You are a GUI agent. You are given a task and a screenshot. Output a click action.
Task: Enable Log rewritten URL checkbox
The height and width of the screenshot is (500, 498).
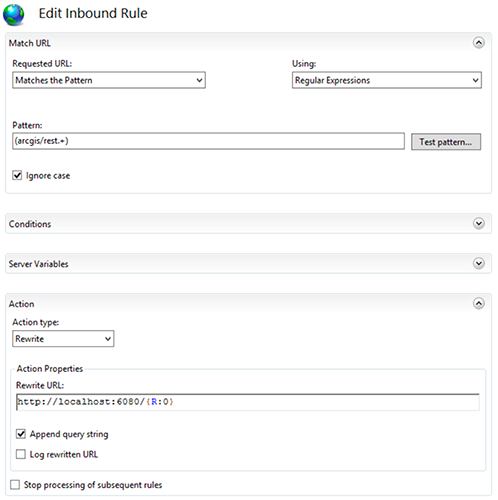(21, 454)
